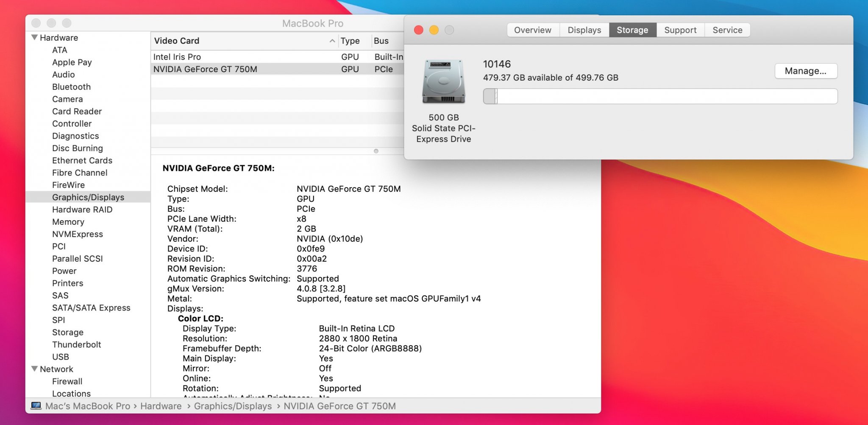Image resolution: width=868 pixels, height=425 pixels.
Task: Sort by the Video Card column arrow
Action: (x=332, y=41)
